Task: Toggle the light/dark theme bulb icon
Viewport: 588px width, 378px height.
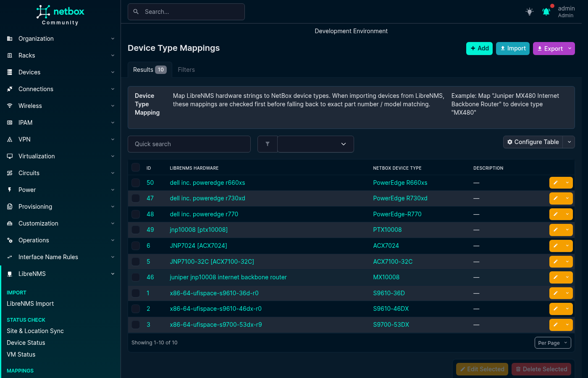Action: 530,12
